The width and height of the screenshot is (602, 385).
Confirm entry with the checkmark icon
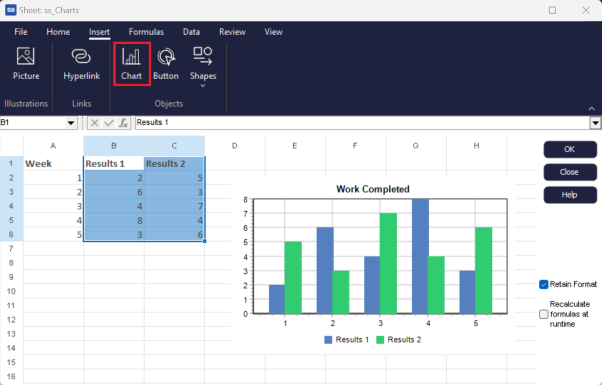(109, 123)
